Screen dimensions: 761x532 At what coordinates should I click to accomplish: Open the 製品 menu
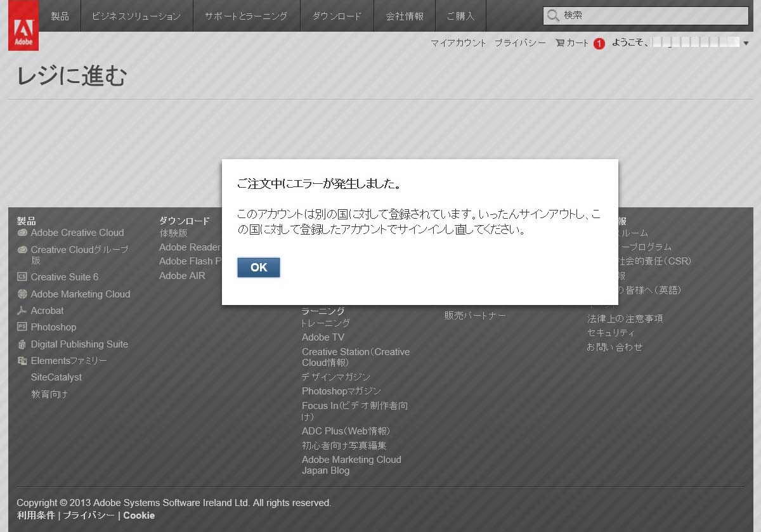(60, 16)
